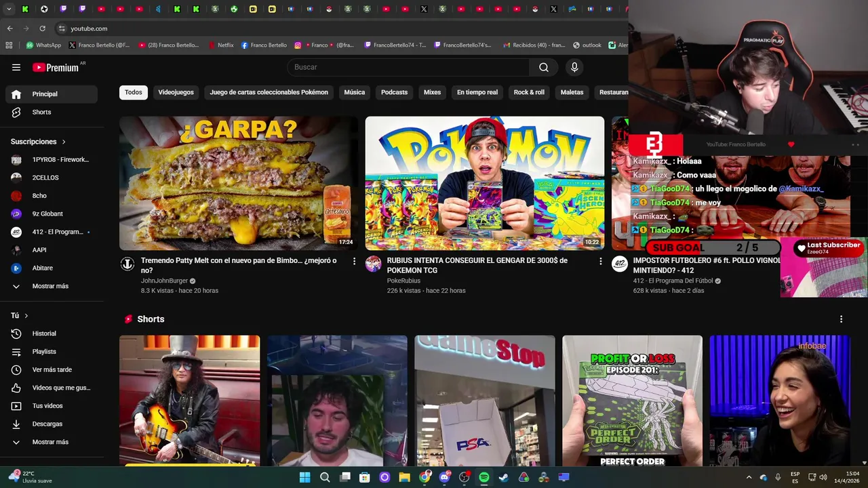Click JohnJohnBurger channel avatar
Screen dimensions: 868x488
coord(127,264)
